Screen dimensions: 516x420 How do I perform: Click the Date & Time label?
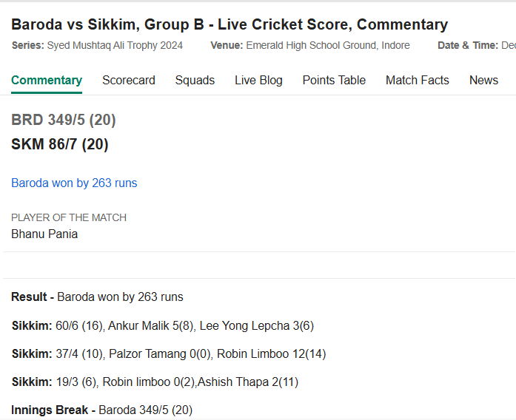468,45
